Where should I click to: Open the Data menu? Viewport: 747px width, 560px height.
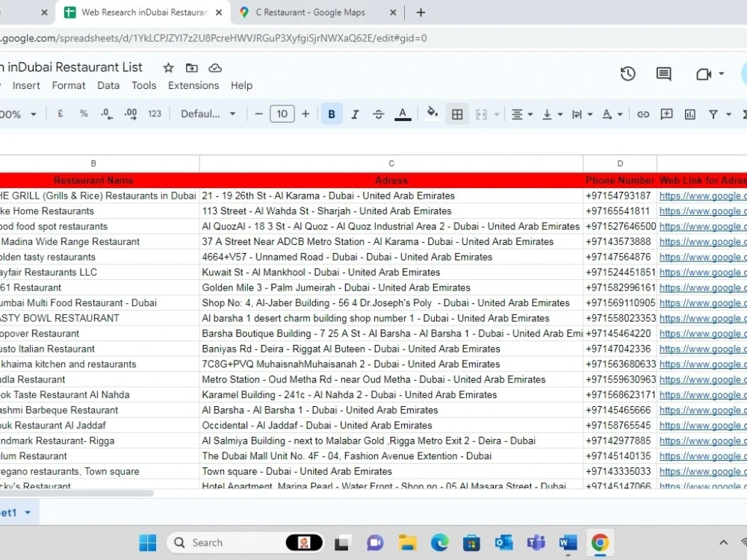tap(108, 85)
